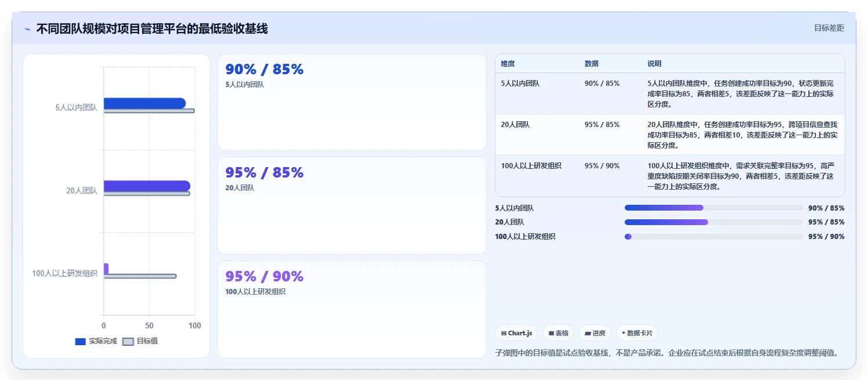Click the 20人团队 progress row label
This screenshot has height=380, width=868.
point(509,222)
